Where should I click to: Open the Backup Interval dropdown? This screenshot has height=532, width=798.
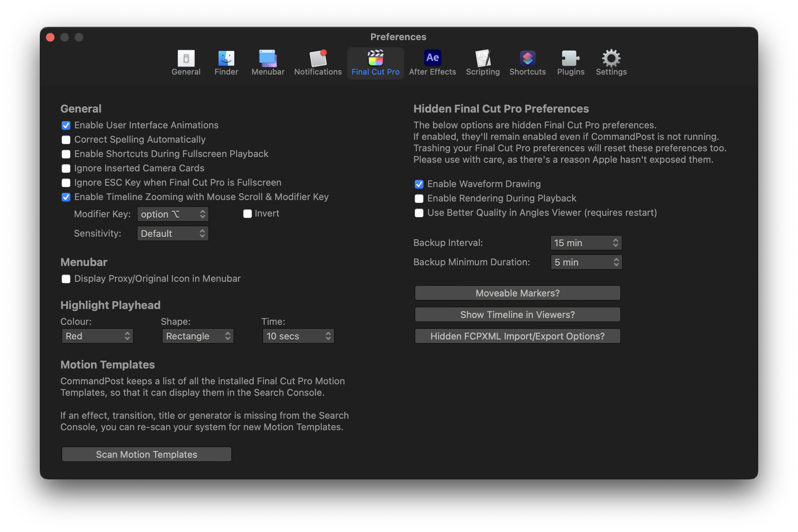(586, 243)
